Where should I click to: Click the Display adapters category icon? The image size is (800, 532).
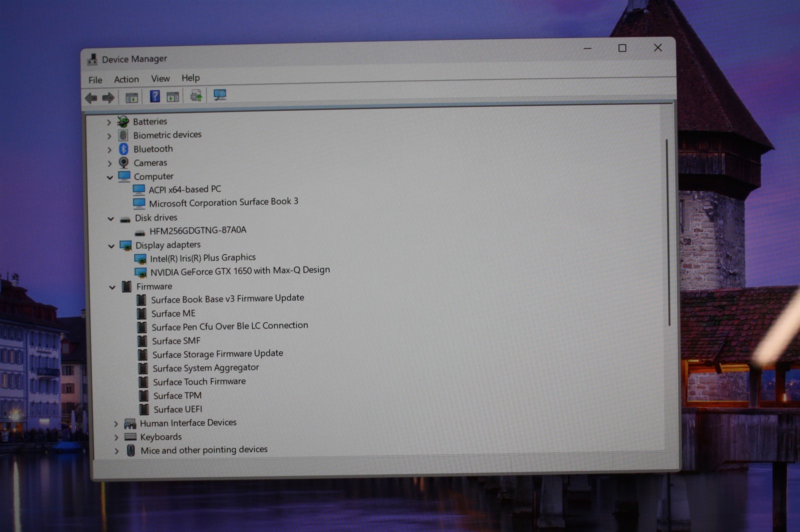click(126, 245)
